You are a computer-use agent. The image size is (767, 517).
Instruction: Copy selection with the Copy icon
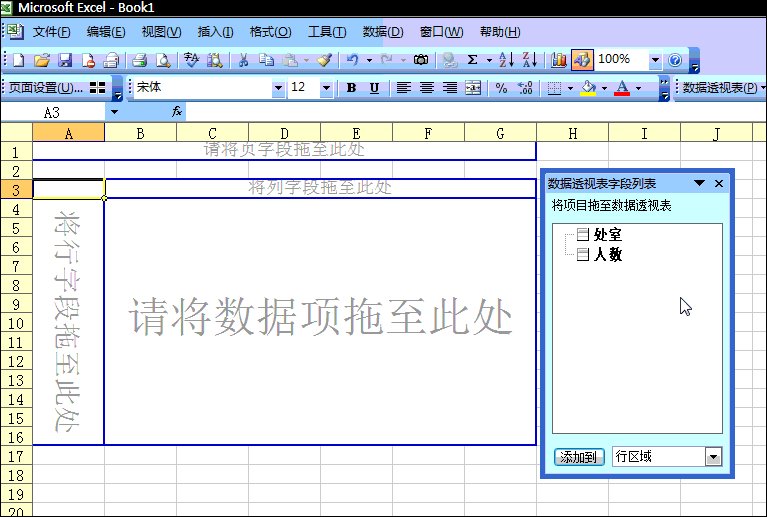tap(266, 60)
